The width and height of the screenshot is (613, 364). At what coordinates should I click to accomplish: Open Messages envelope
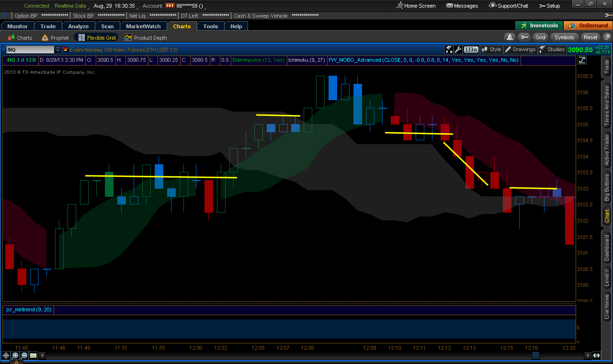(462, 6)
